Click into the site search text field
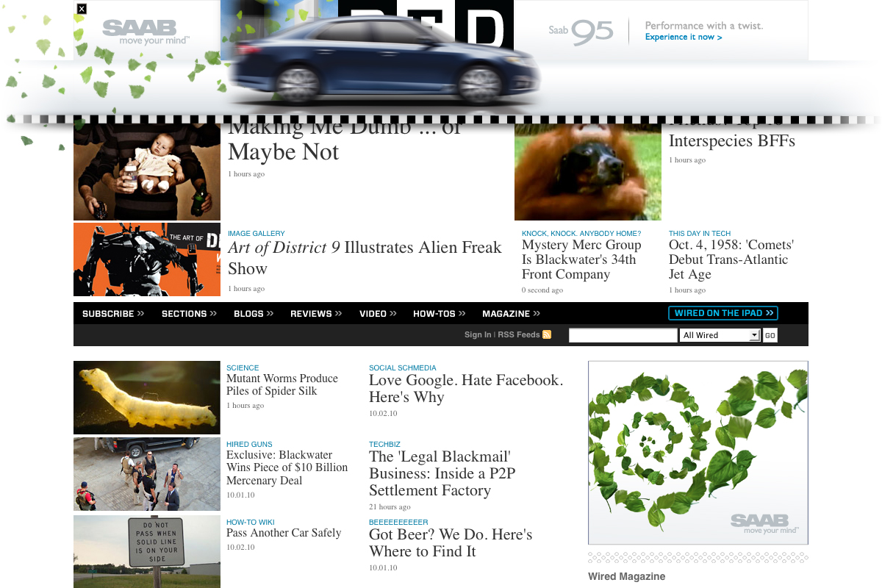Viewport: 882px width, 588px height. coord(623,335)
